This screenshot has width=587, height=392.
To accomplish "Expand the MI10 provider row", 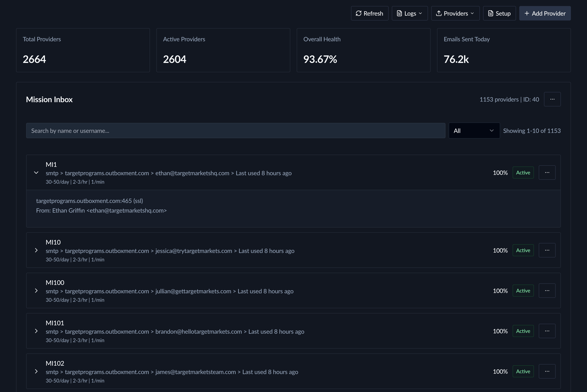I will (36, 250).
